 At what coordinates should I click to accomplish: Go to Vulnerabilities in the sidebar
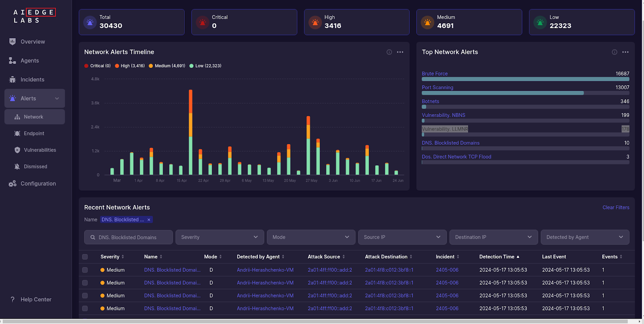39,150
